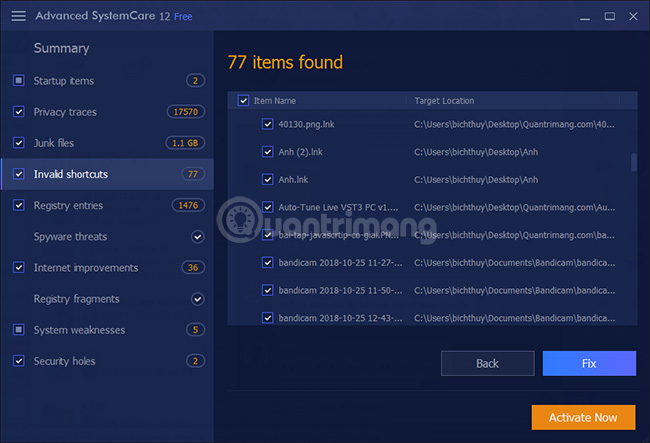The width and height of the screenshot is (650, 443).
Task: Click the Privacy traces 17570 badge
Action: pyautogui.click(x=185, y=111)
